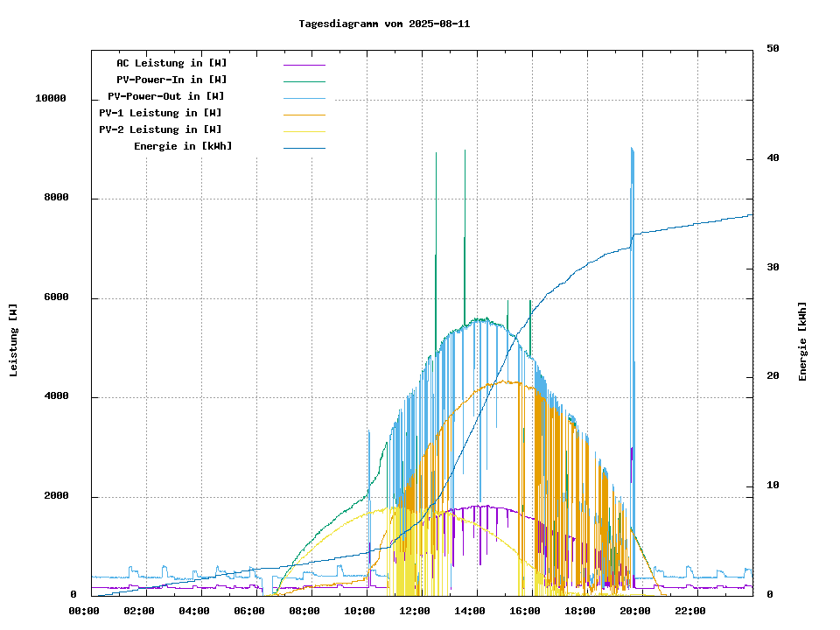This screenshot has width=840, height=630.
Task: Click the 12:00 time axis tick label
Action: click(x=414, y=611)
